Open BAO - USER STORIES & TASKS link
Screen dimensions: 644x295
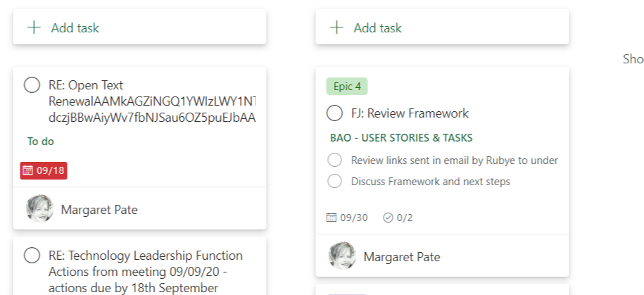[x=401, y=138]
